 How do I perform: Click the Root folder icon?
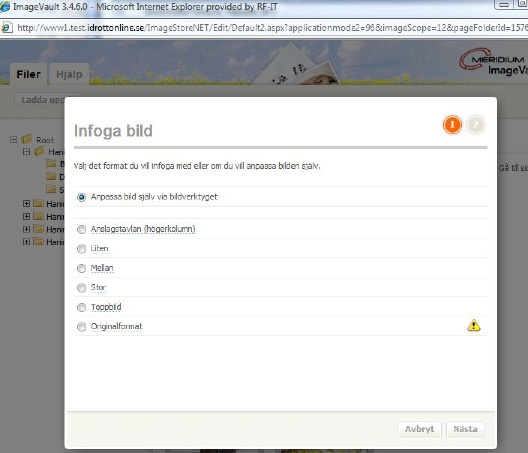click(x=27, y=139)
